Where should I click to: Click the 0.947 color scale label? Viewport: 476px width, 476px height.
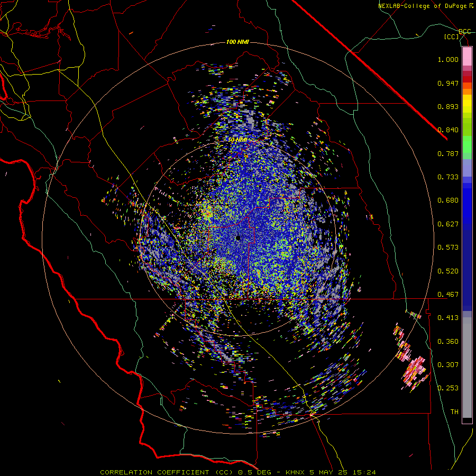click(448, 83)
